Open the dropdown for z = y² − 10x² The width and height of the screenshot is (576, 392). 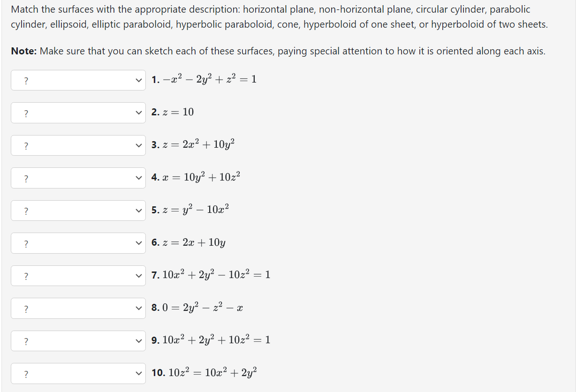point(78,211)
